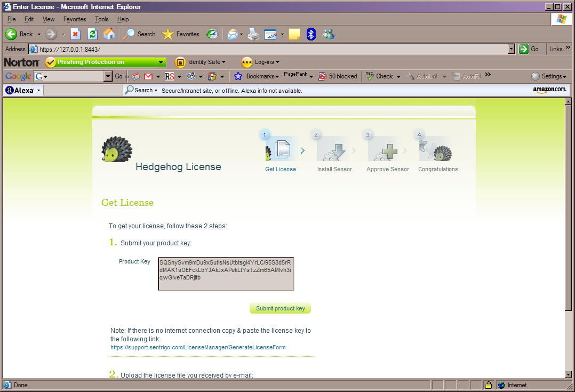Screen dimensions: 575x392
Task: Expand the Alexa Search dropdown
Action: [x=156, y=90]
